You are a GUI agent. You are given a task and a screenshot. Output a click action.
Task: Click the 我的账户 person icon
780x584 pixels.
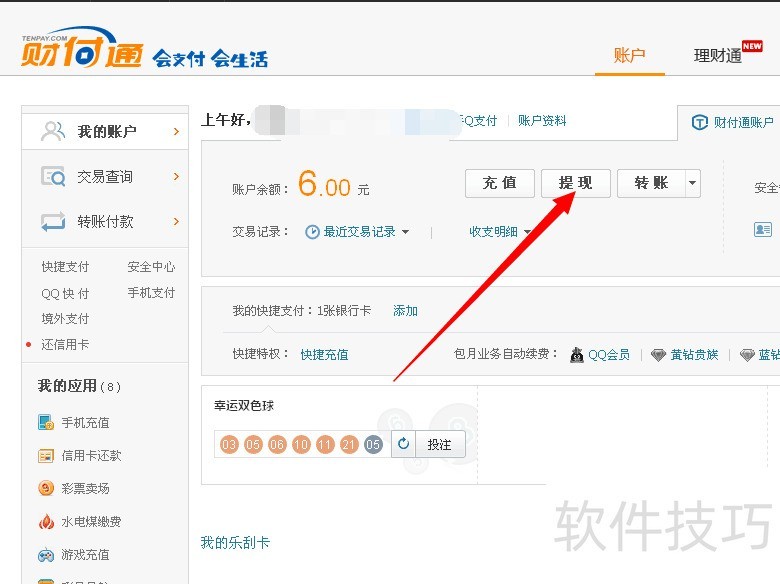[53, 131]
